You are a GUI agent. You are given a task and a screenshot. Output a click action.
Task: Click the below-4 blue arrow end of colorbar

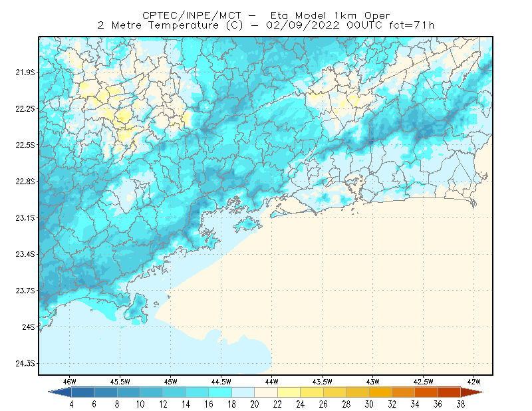[x=61, y=392]
